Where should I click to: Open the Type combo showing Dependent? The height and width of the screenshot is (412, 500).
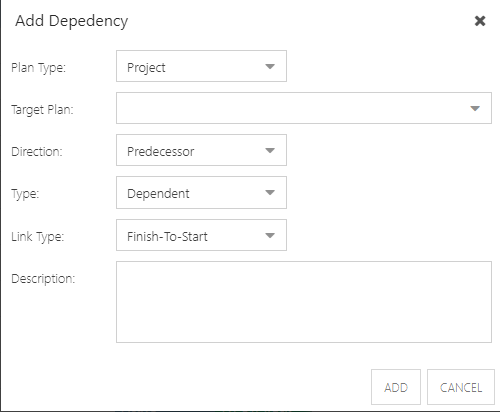201,193
